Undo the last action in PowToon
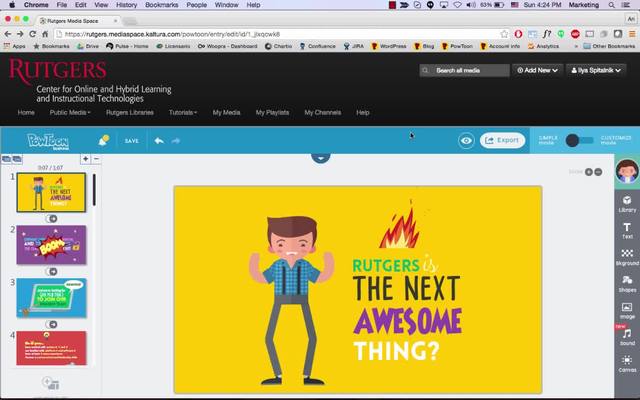640x400 pixels. [x=159, y=141]
